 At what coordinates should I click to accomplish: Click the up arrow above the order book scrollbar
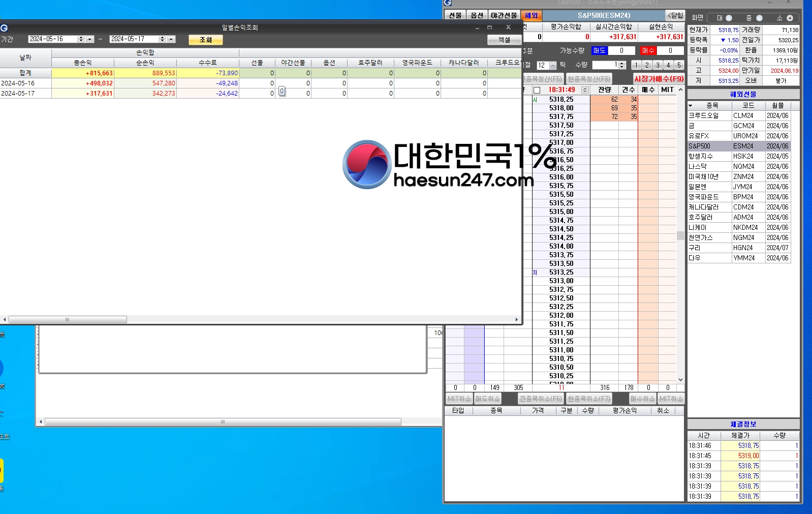680,90
